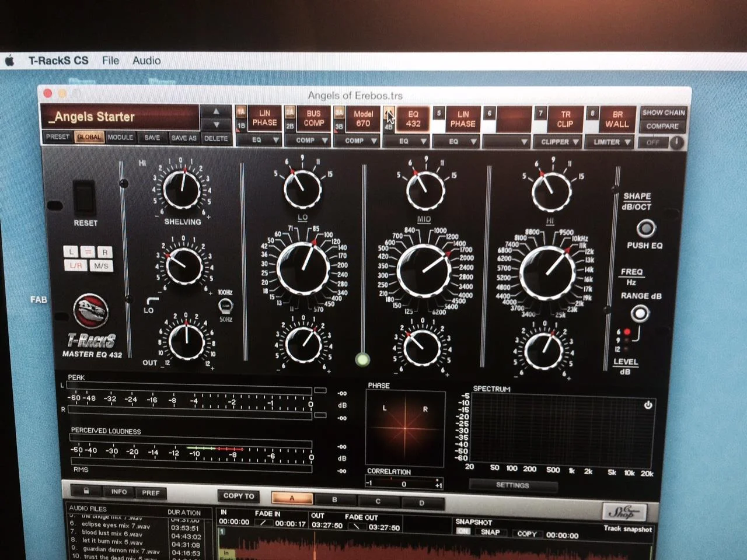Click the SAVE AS button
Viewport: 747px width, 560px height.
tap(184, 138)
